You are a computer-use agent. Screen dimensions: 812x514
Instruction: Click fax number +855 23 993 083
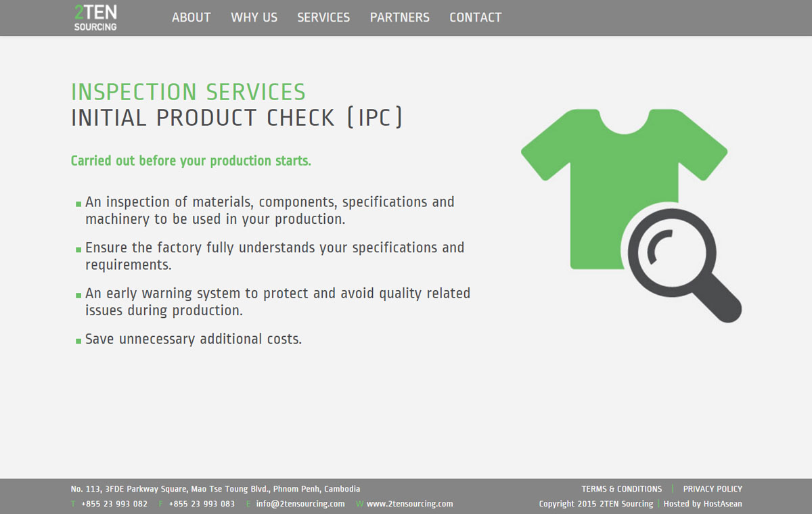click(202, 504)
